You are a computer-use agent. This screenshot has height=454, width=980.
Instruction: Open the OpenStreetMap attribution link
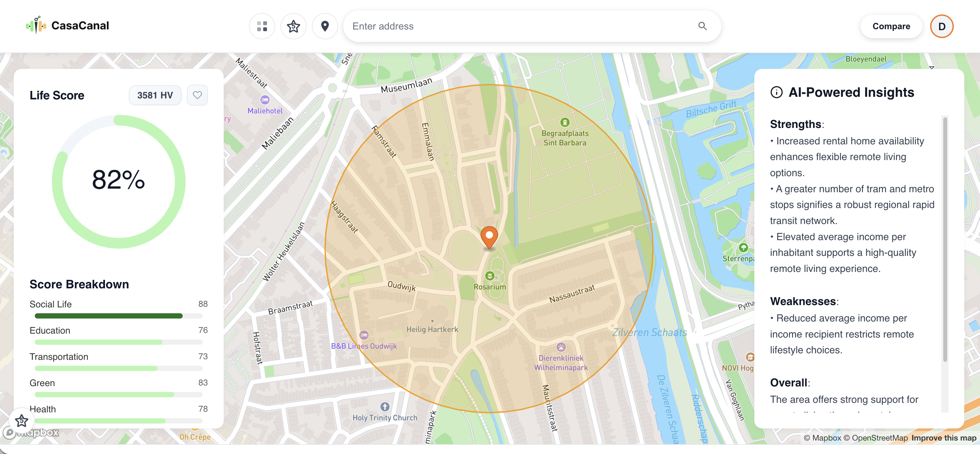880,438
